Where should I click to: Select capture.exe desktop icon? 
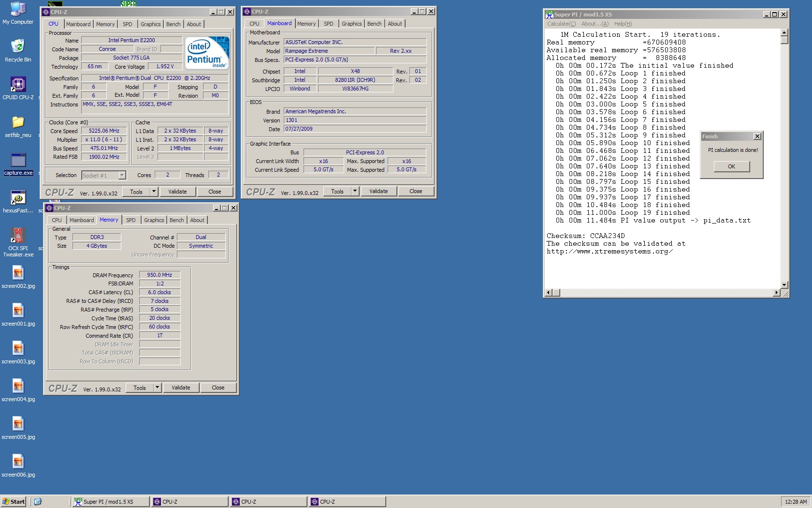(18, 164)
